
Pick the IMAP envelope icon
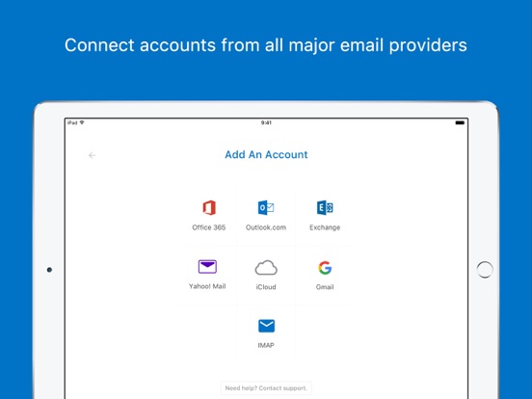coord(266,326)
